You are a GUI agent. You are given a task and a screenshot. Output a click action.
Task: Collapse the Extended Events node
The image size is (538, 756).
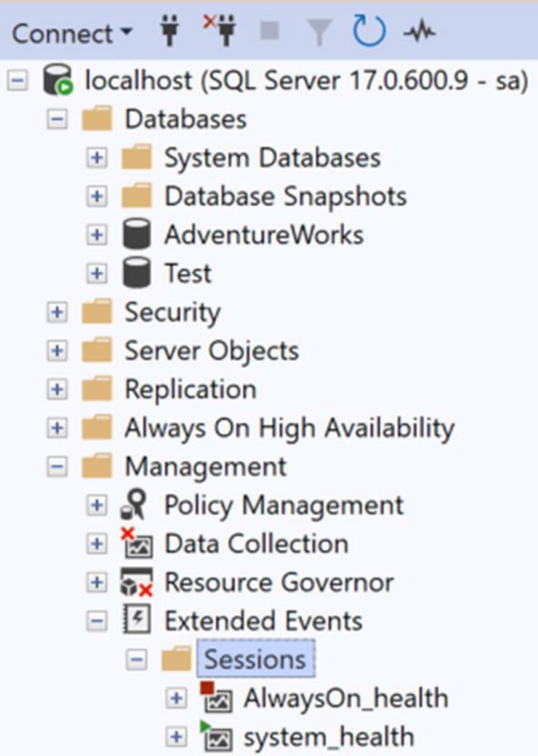[97, 621]
